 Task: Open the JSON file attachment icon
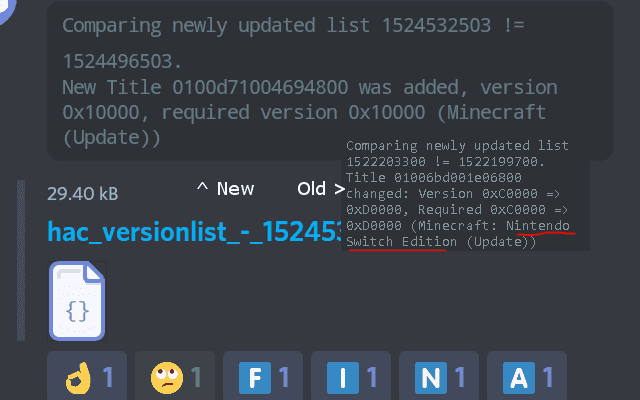pyautogui.click(x=77, y=301)
